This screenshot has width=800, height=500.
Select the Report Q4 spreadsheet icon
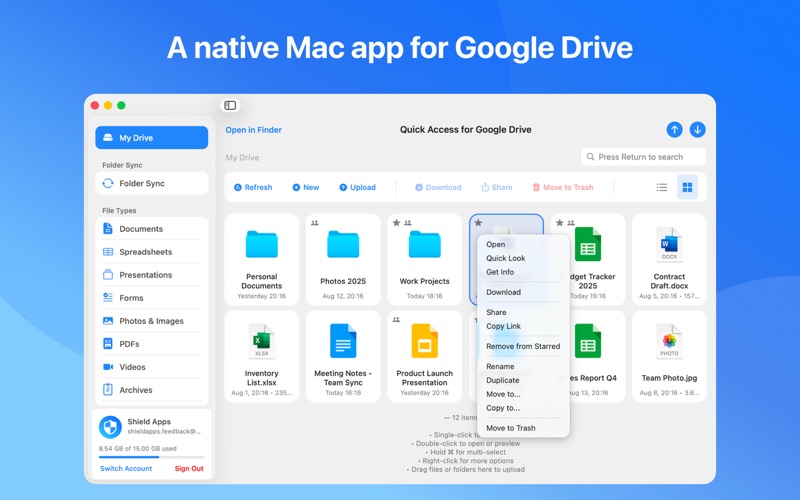pos(588,341)
